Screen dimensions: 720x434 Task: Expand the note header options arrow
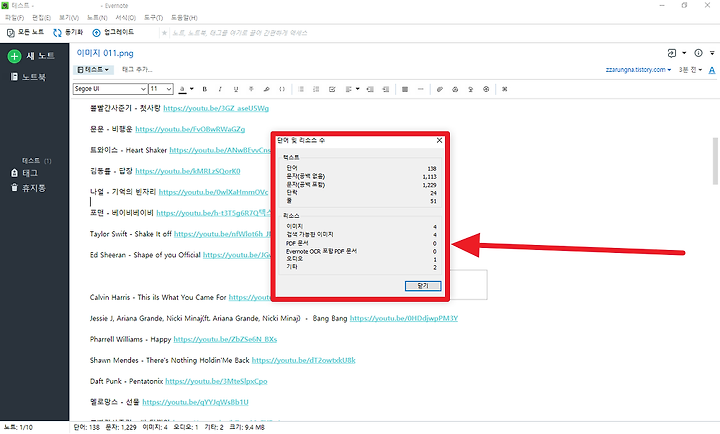coord(712,53)
